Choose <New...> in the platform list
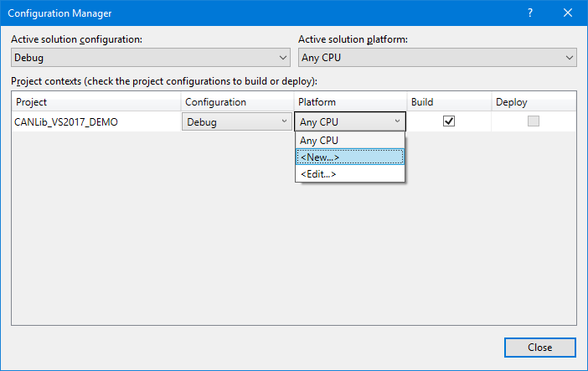The width and height of the screenshot is (588, 371). coord(349,157)
